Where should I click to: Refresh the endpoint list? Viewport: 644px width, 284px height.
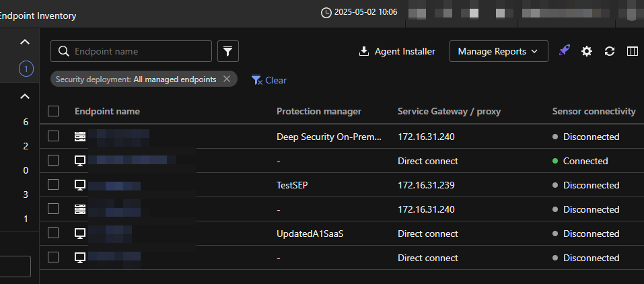(610, 51)
